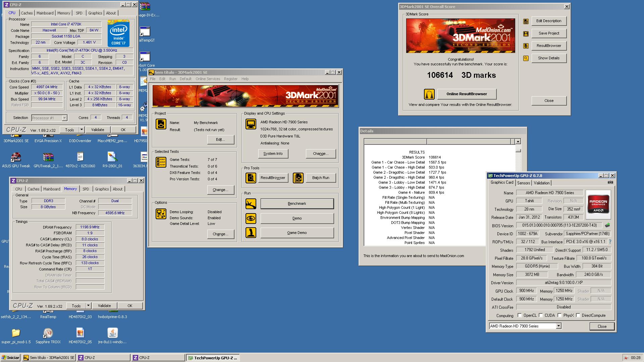The height and width of the screenshot is (362, 644).
Task: Expand Tools dropdown arrow in top CPU-Z
Action: coord(81,130)
